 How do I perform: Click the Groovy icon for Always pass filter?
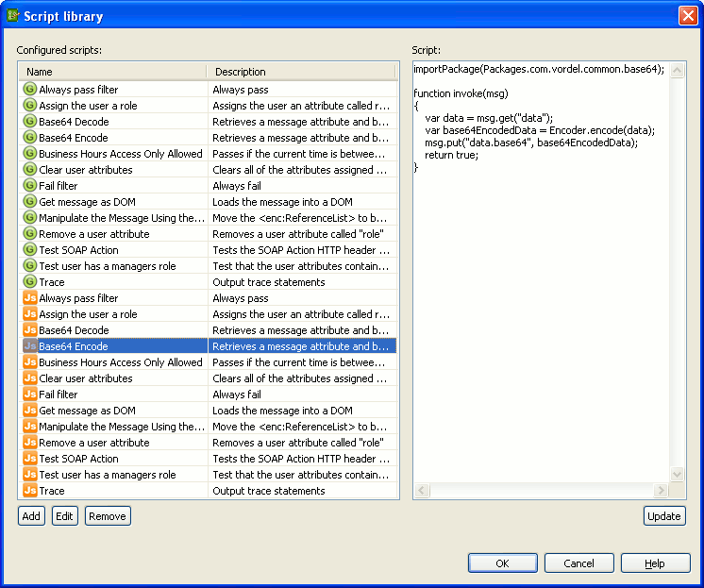[29, 89]
